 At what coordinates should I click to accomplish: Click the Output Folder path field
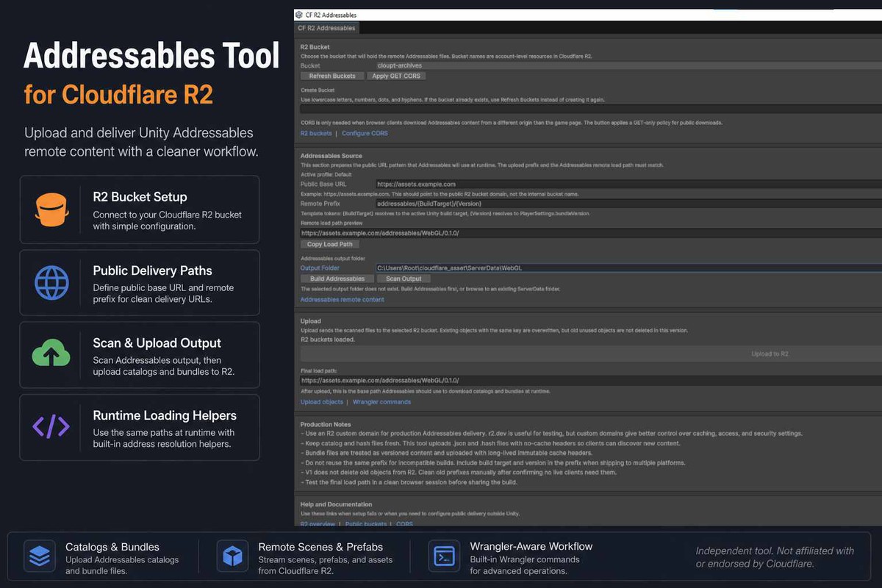[x=628, y=268]
